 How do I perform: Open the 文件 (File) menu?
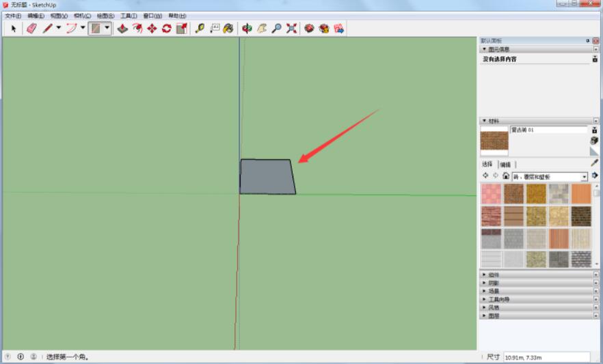(x=13, y=15)
